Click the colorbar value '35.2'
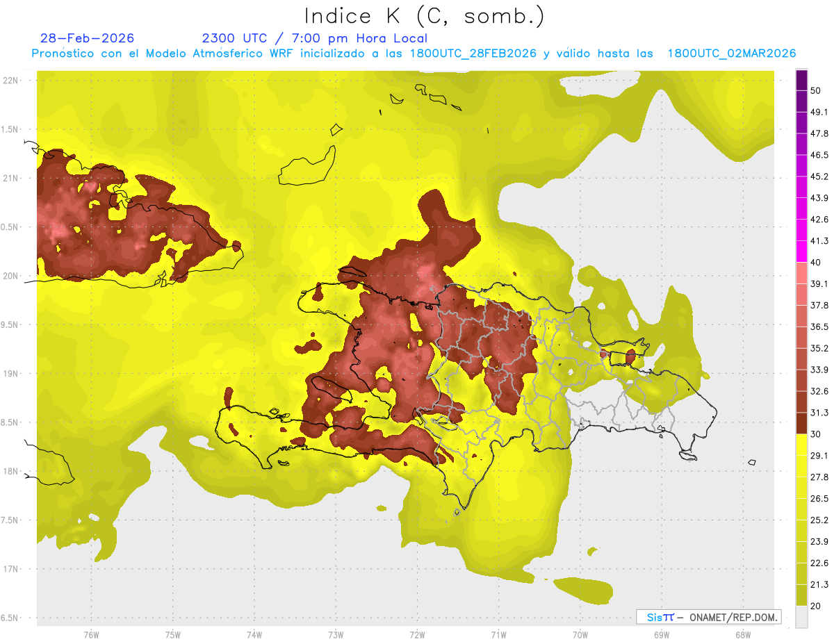 pos(819,348)
